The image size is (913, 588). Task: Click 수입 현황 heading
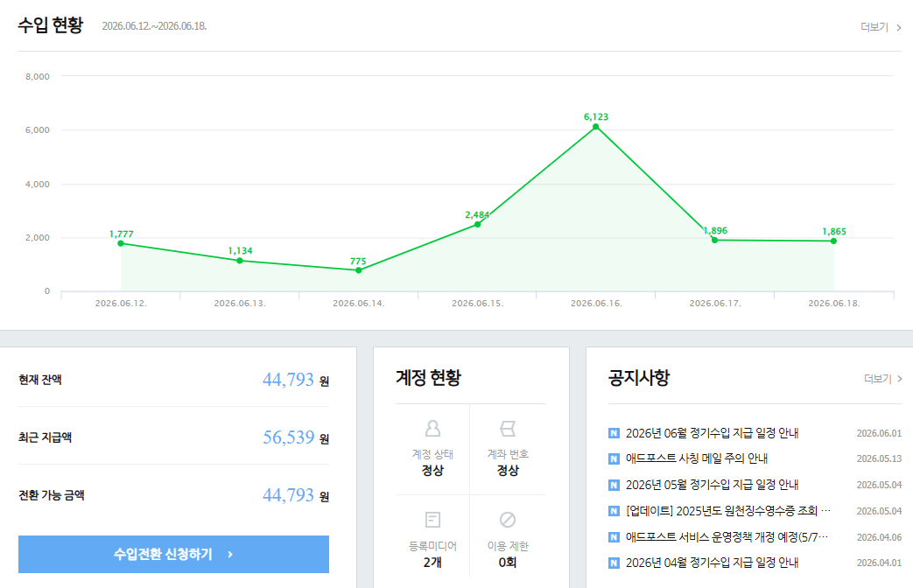click(x=51, y=25)
